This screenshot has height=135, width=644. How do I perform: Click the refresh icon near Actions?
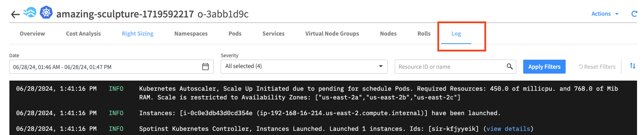pyautogui.click(x=634, y=14)
